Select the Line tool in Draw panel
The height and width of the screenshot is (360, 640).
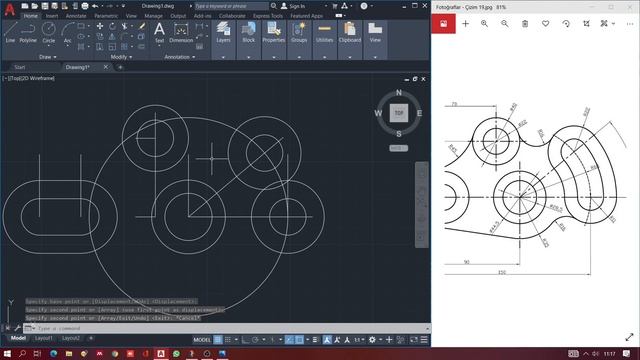click(10, 32)
